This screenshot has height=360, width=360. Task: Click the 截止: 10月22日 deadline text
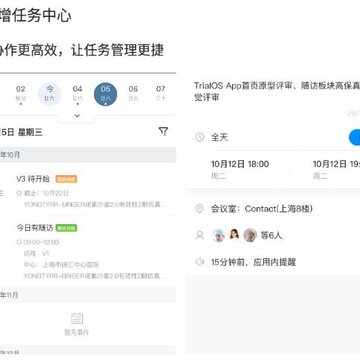(x=46, y=193)
